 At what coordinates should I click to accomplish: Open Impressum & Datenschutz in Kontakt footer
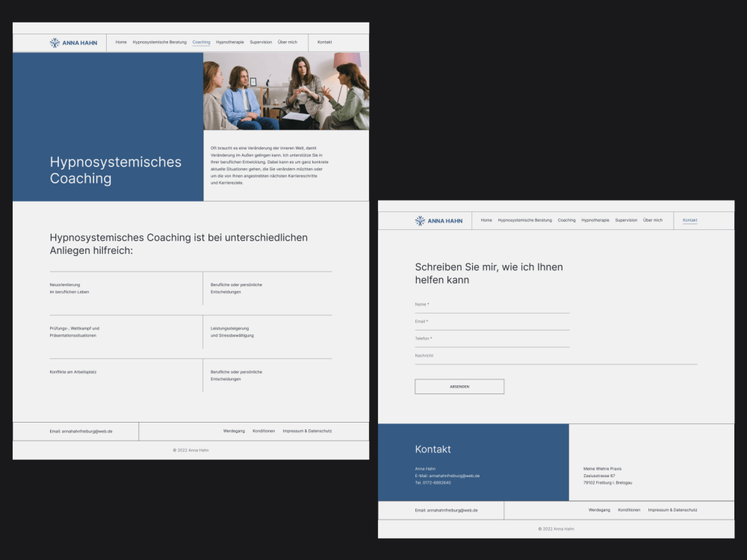coord(672,510)
